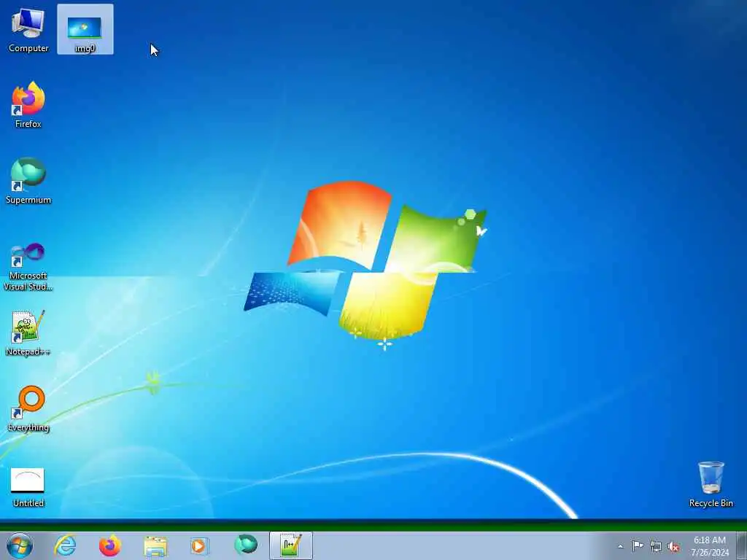Select the Firefox desktop shortcut

[28, 105]
